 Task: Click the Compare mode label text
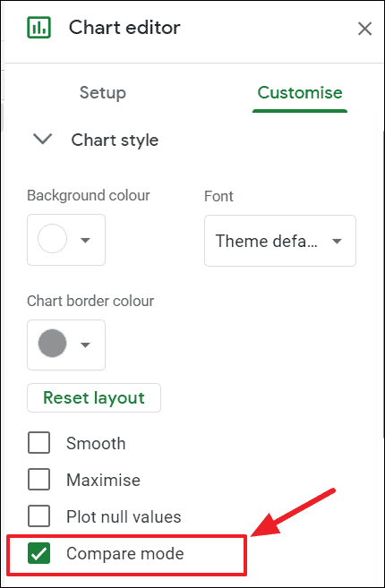tap(125, 553)
